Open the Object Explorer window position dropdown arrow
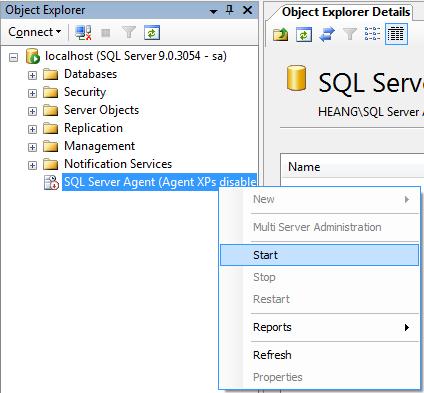The image size is (424, 393). click(213, 11)
